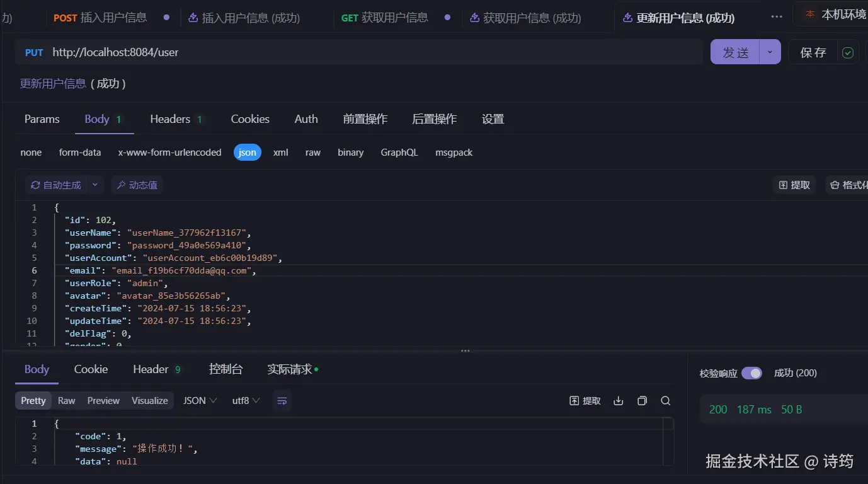Image resolution: width=868 pixels, height=484 pixels.
Task: Click the 提取 button above request editor
Action: click(x=794, y=185)
